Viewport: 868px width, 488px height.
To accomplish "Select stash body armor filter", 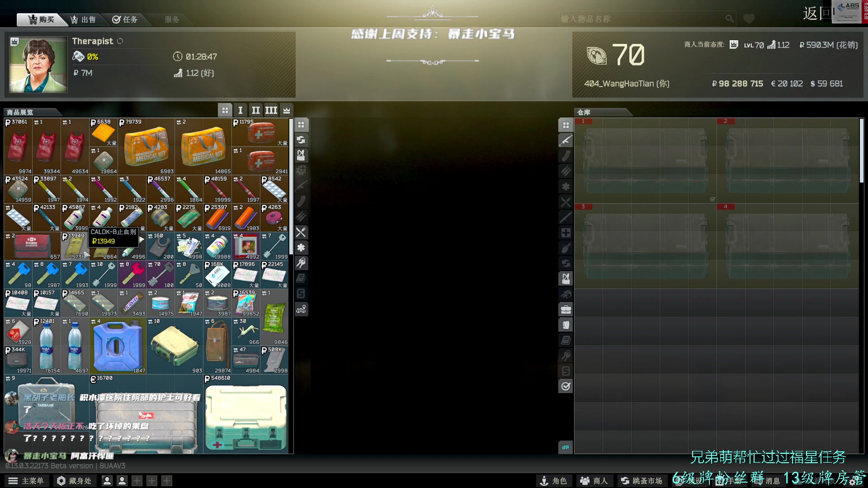I will 566,325.
